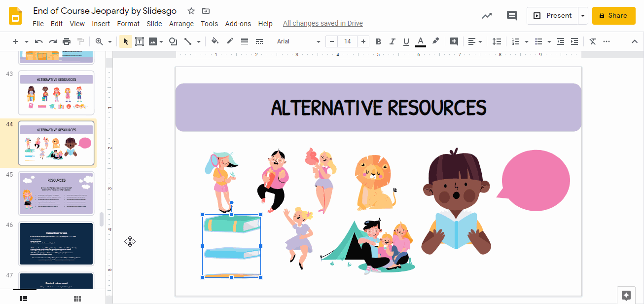
Task: Toggle italic formatting
Action: pyautogui.click(x=393, y=41)
